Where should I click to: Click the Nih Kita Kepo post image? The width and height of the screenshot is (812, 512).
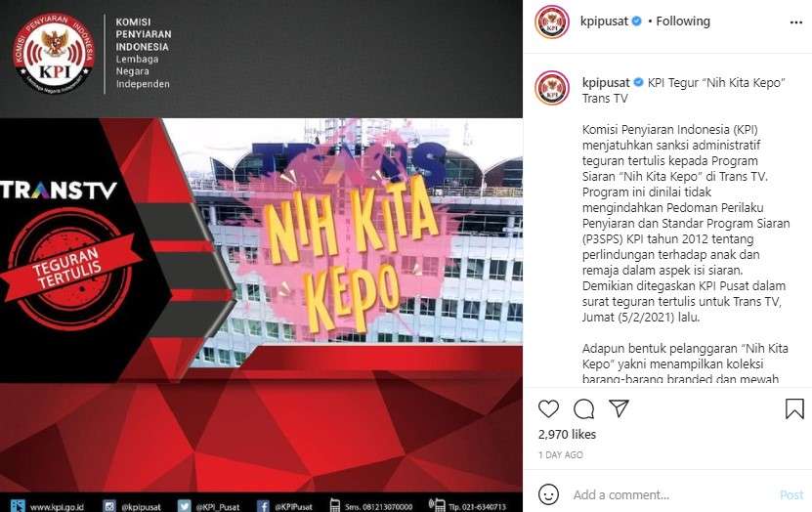pyautogui.click(x=262, y=256)
